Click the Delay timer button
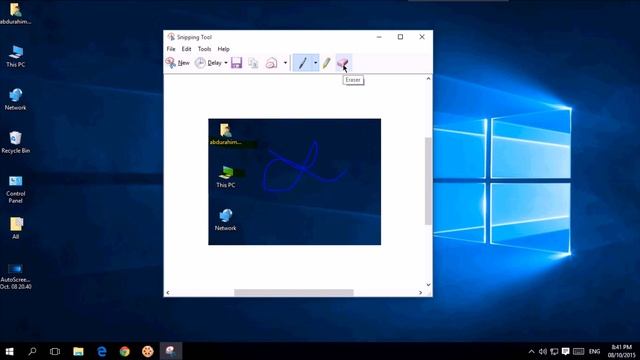 (x=208, y=63)
